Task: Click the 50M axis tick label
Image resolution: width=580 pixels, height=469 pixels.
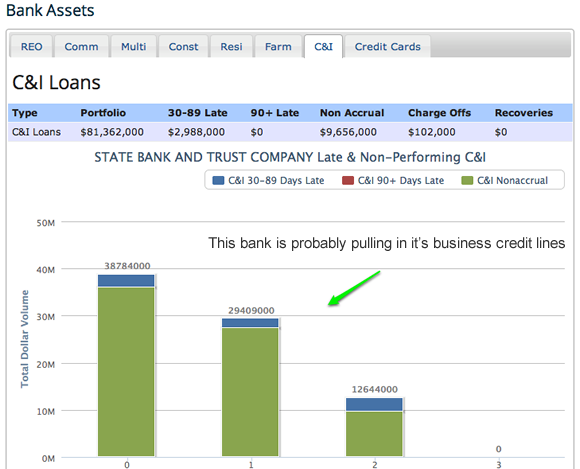Action: pos(45,223)
